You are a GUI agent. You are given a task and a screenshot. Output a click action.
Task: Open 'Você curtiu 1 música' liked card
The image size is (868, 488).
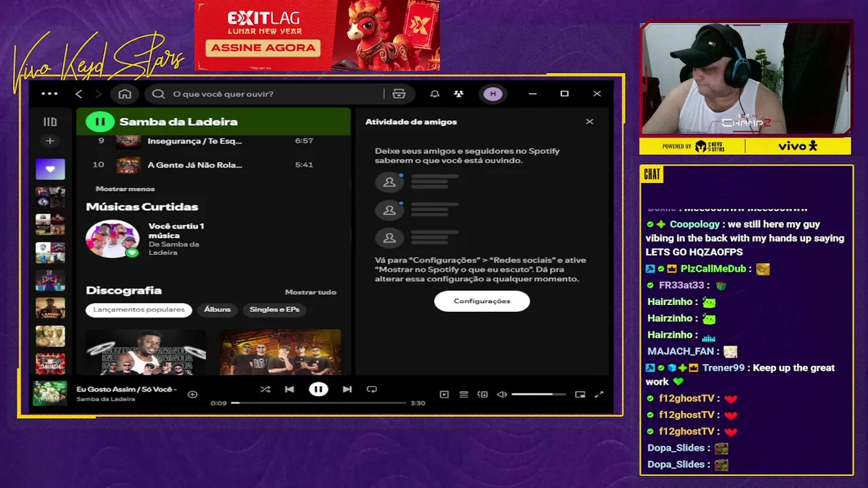click(176, 230)
